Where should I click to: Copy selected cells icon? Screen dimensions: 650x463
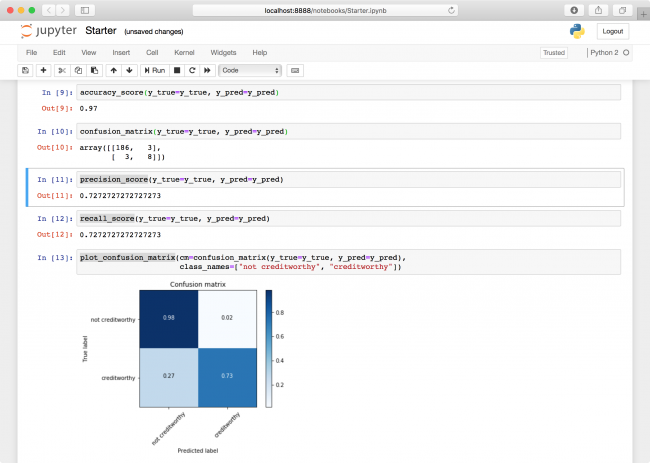pos(78,70)
